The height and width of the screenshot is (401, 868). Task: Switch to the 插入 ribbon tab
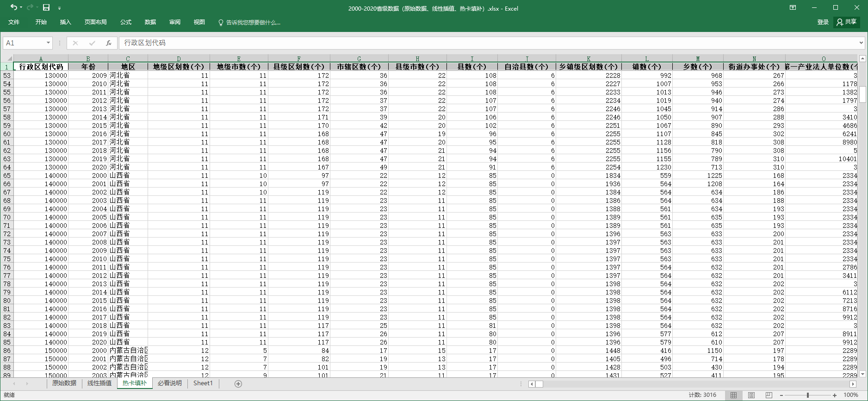(x=66, y=22)
